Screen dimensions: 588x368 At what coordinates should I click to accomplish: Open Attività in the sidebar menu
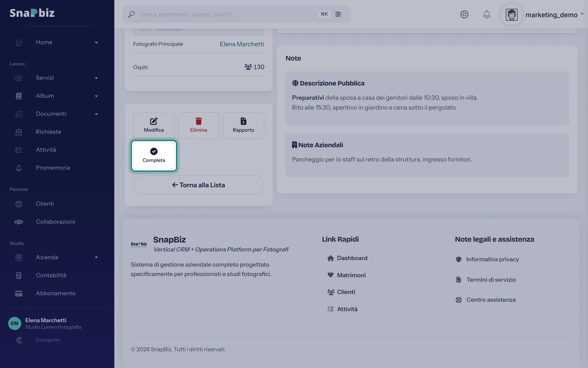46,150
